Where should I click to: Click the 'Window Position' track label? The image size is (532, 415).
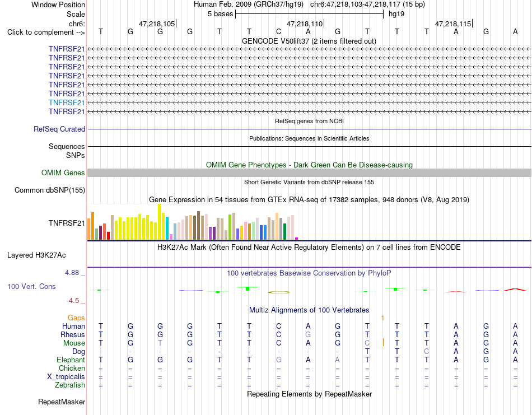coord(58,4)
